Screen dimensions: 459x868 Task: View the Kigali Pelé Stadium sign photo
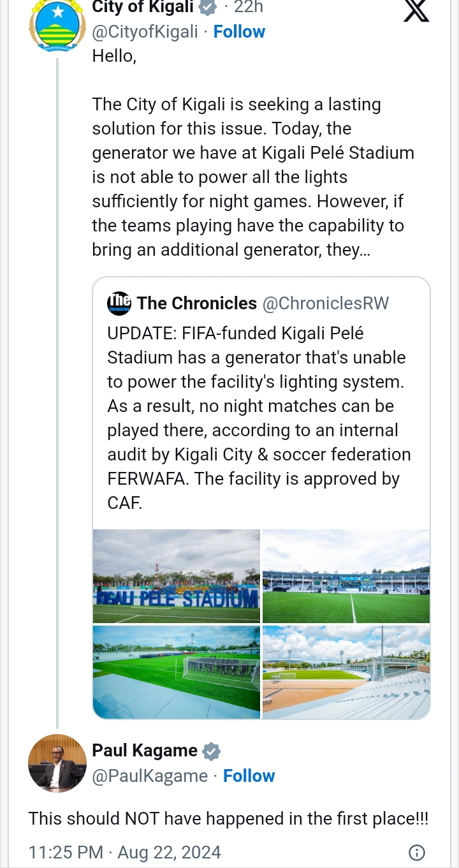[x=177, y=576]
